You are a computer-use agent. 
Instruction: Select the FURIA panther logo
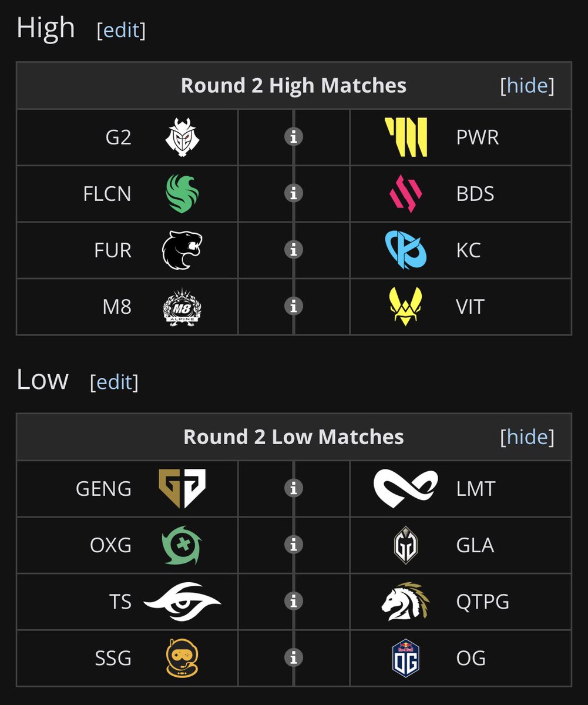(x=182, y=250)
